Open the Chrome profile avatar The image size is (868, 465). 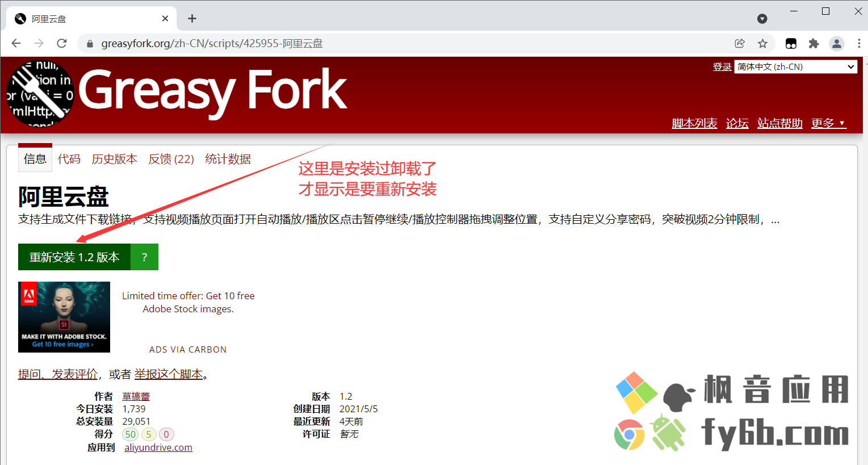pos(836,43)
